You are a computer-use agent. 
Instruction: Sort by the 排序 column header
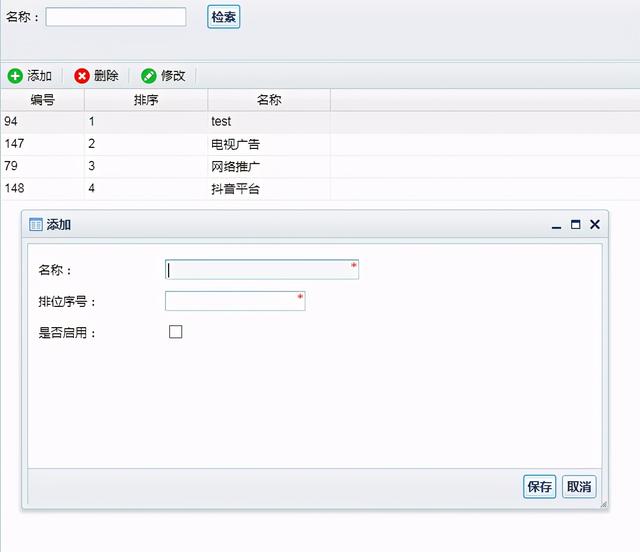(146, 100)
